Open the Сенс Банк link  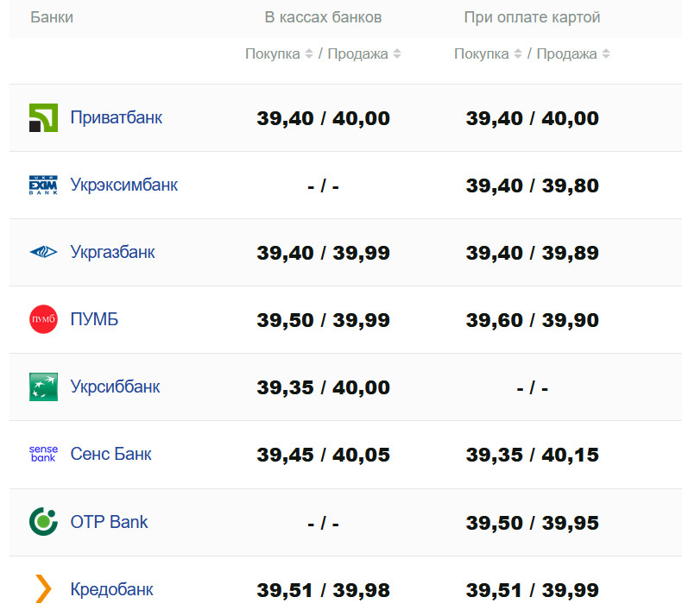point(111,454)
